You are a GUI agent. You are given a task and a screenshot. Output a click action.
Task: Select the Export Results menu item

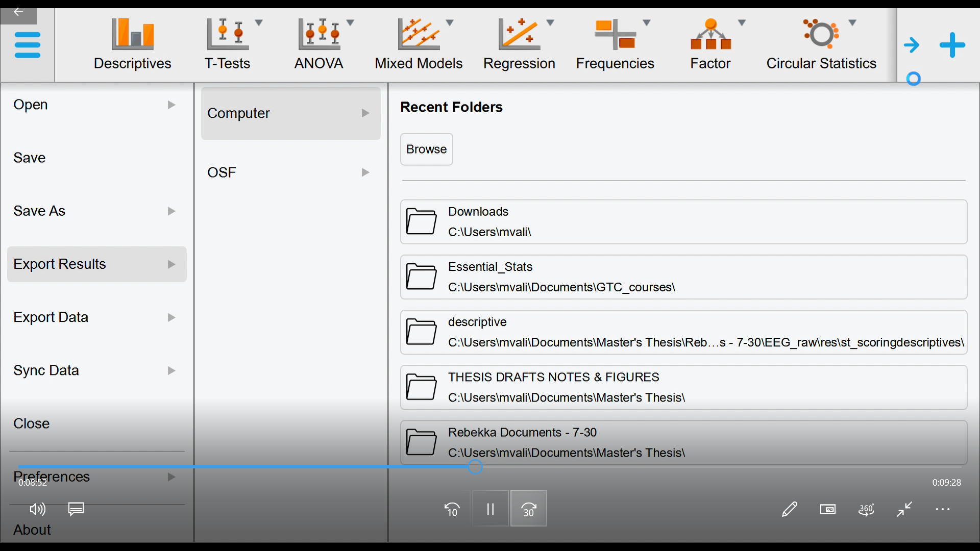click(x=96, y=264)
